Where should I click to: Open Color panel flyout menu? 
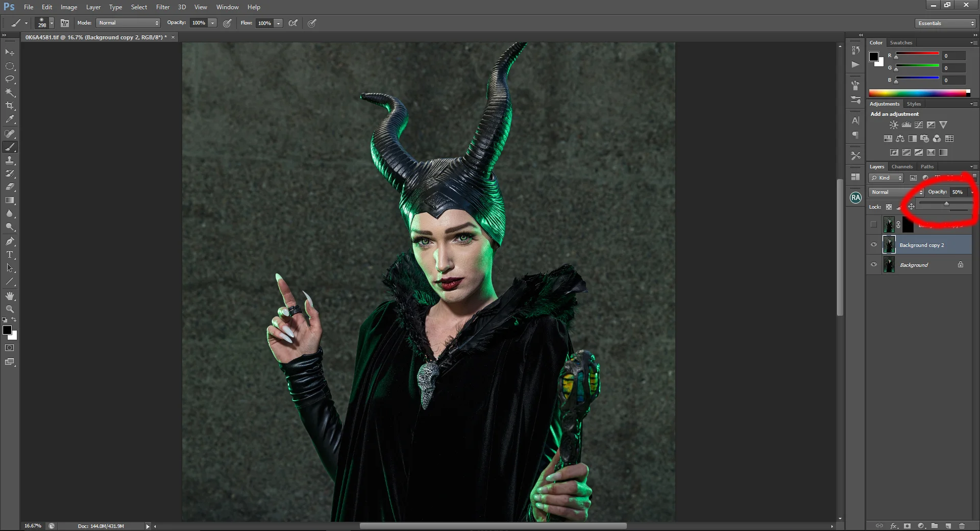coord(974,43)
